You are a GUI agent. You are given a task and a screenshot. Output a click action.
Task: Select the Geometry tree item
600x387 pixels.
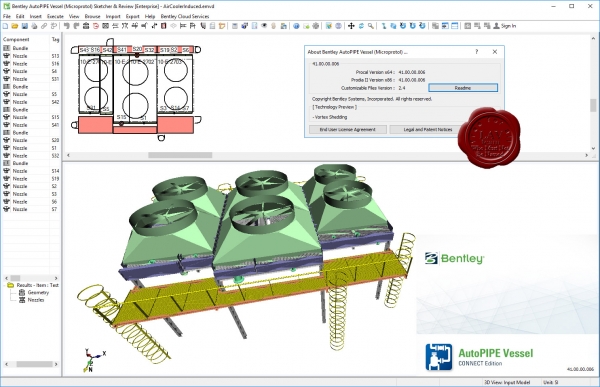38,292
